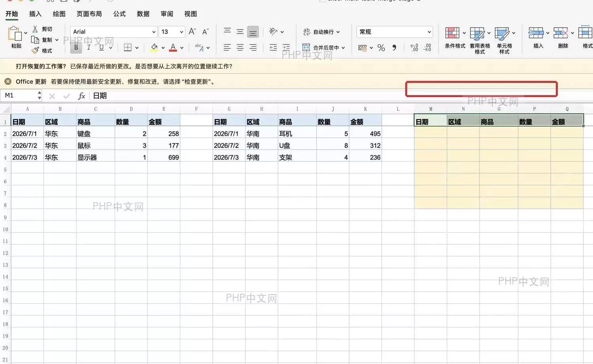This screenshot has width=593, height=364.
Task: Expand the copy 复制 options arrow
Action: (57, 40)
